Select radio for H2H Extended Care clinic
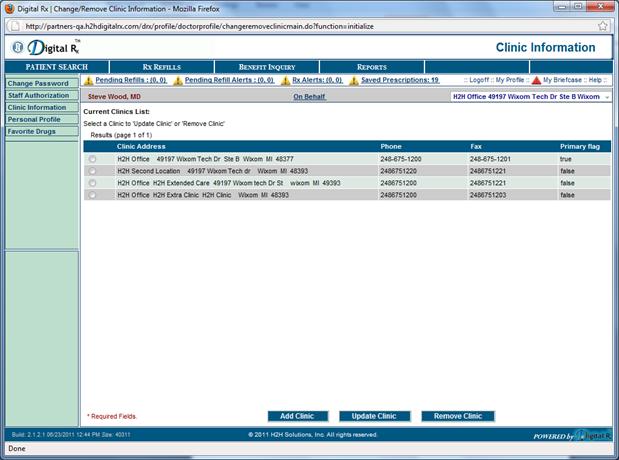Image resolution: width=619 pixels, height=460 pixels. tap(93, 183)
